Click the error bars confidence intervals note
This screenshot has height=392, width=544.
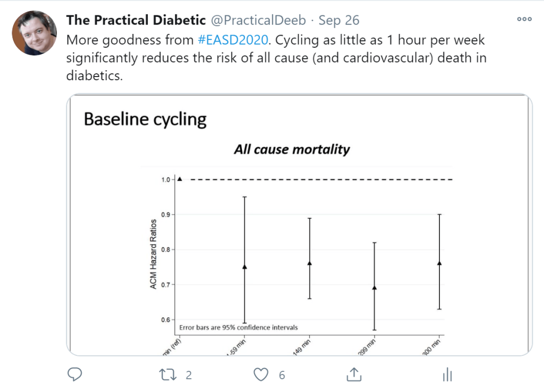click(239, 327)
